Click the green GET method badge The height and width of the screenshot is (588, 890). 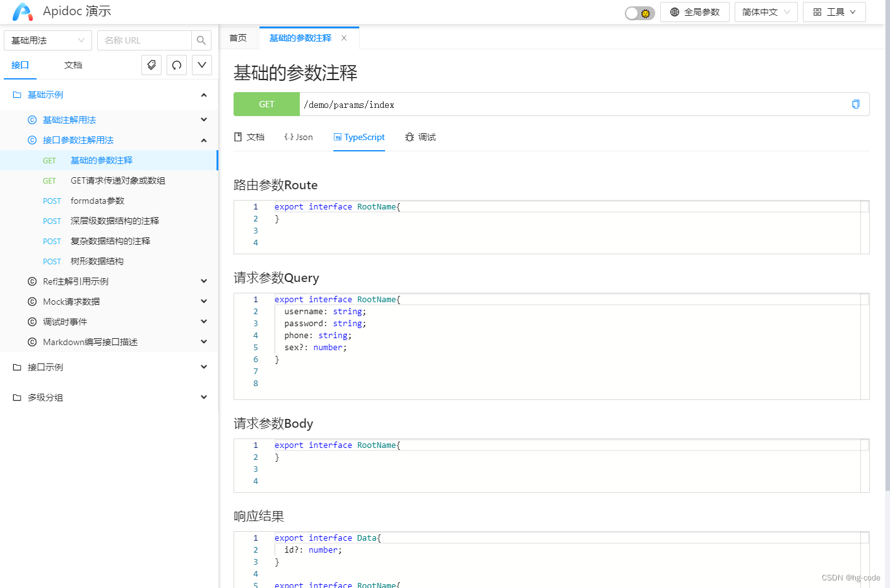(266, 104)
